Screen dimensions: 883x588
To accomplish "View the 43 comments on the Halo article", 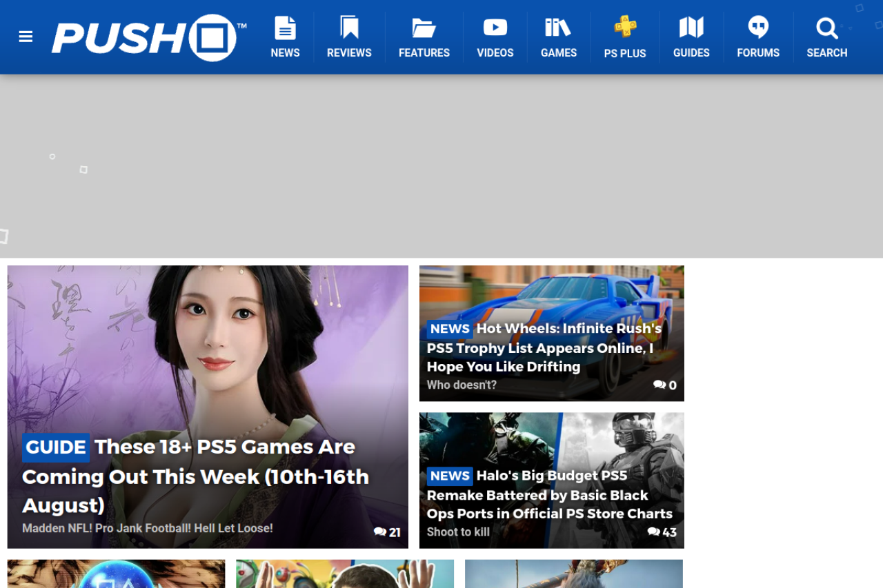I will click(x=662, y=532).
